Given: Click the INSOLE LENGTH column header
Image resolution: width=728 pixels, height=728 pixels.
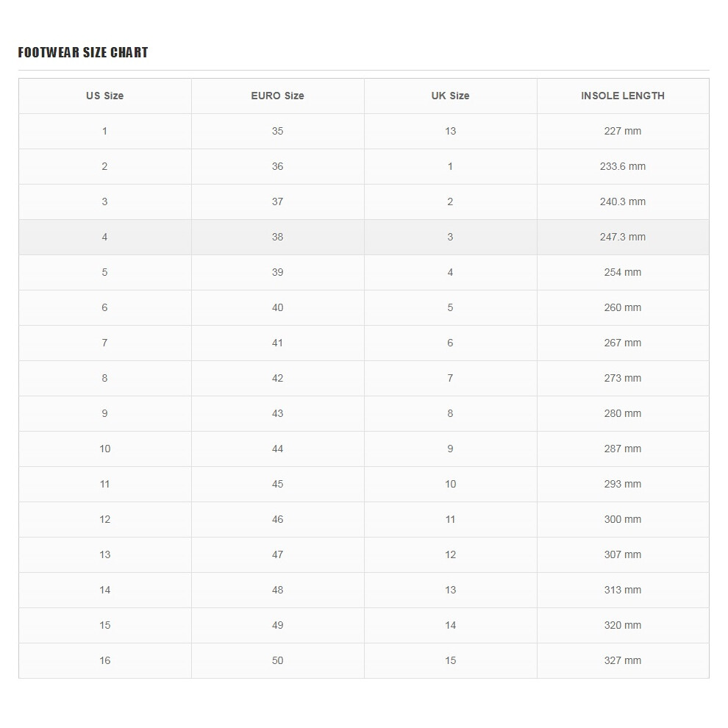Looking at the screenshot, I should (x=623, y=96).
